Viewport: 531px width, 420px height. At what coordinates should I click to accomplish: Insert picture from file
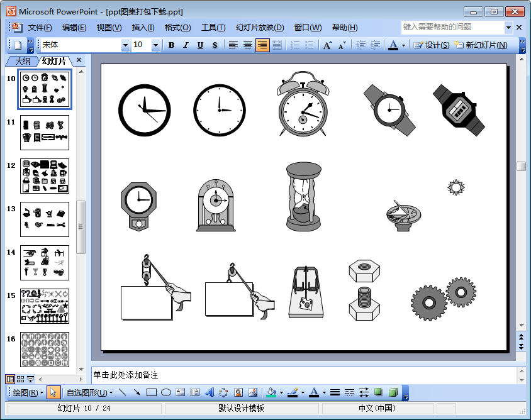click(253, 392)
